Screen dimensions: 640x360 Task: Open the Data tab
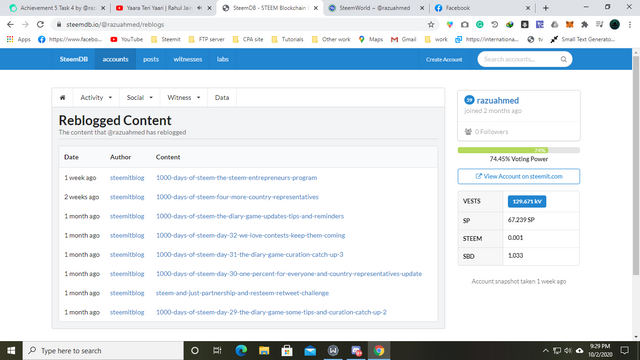[222, 98]
